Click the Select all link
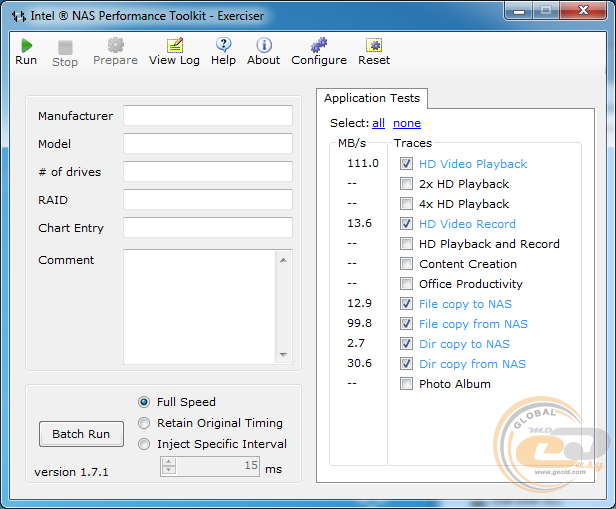Image resolution: width=616 pixels, height=509 pixels. (x=378, y=123)
